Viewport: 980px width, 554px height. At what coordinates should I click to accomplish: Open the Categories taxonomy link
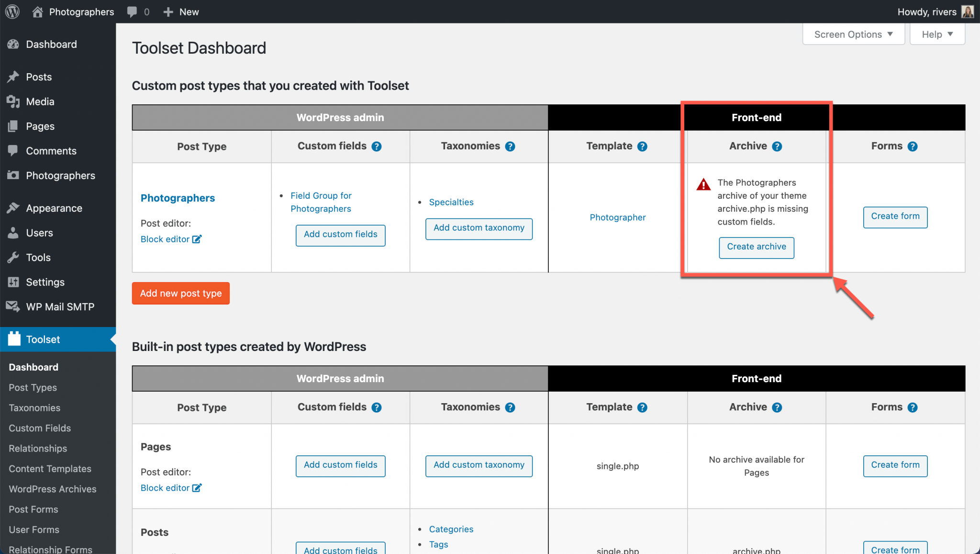451,529
